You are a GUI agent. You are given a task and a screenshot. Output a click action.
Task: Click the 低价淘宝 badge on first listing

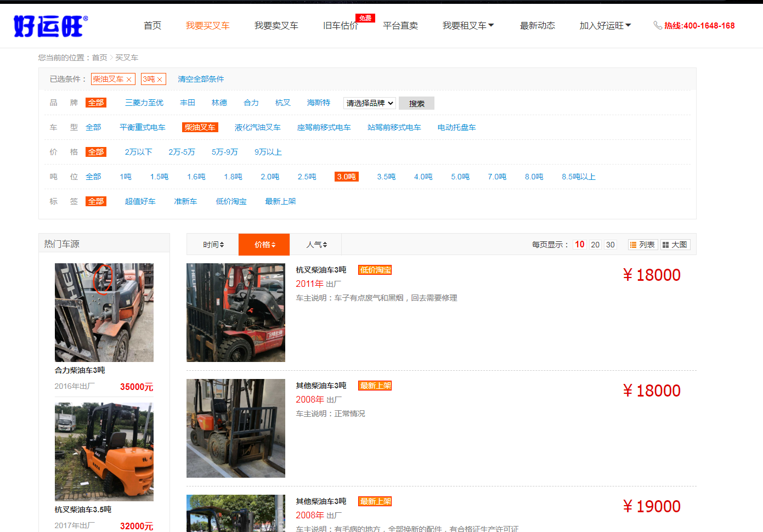[375, 270]
